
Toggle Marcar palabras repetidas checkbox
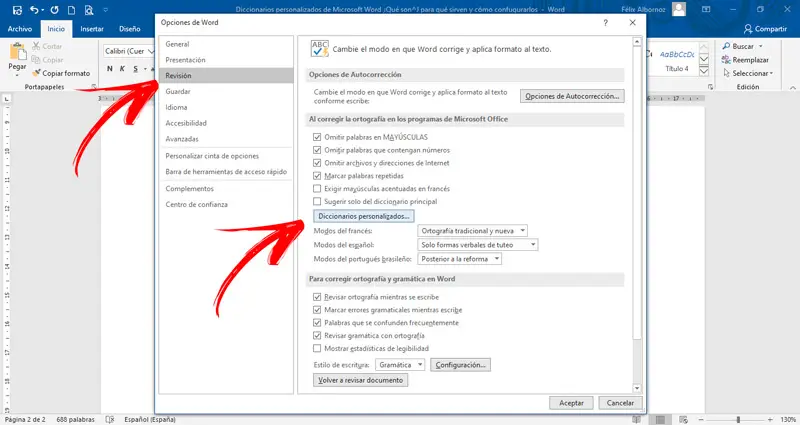(317, 176)
